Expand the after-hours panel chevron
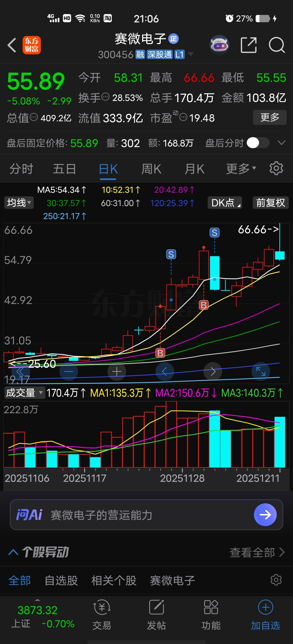The image size is (293, 644). click(282, 143)
